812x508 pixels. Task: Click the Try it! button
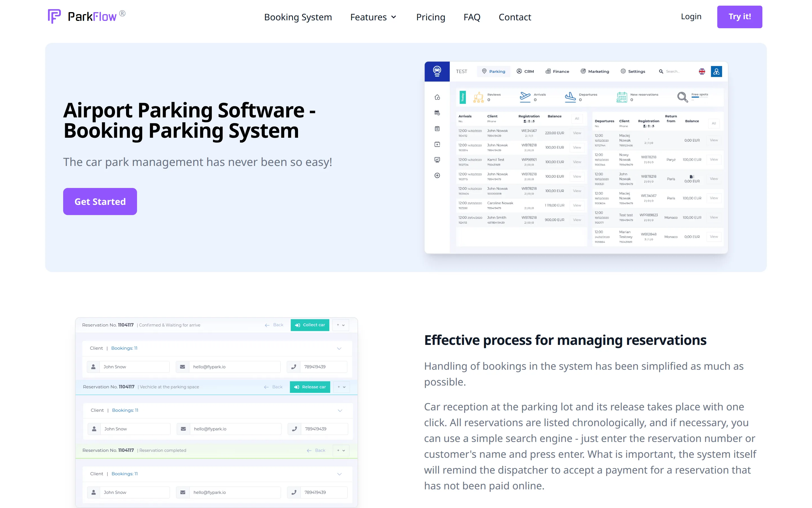pos(740,17)
